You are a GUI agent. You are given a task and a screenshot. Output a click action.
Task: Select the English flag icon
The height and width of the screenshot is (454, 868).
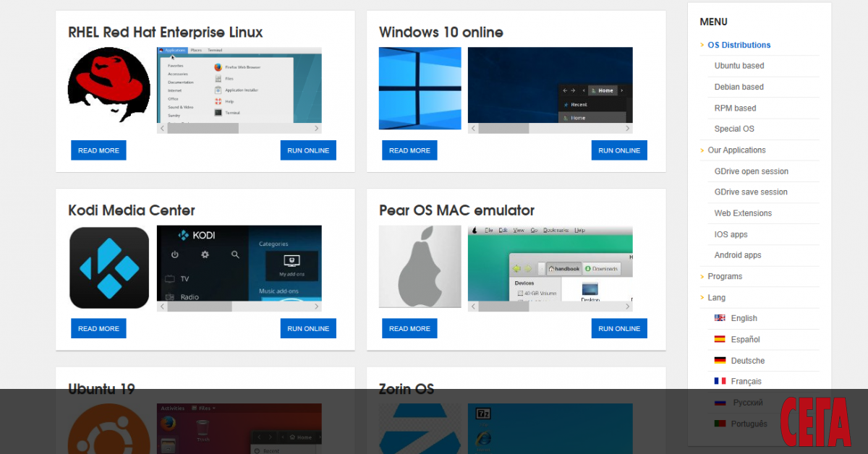(720, 318)
